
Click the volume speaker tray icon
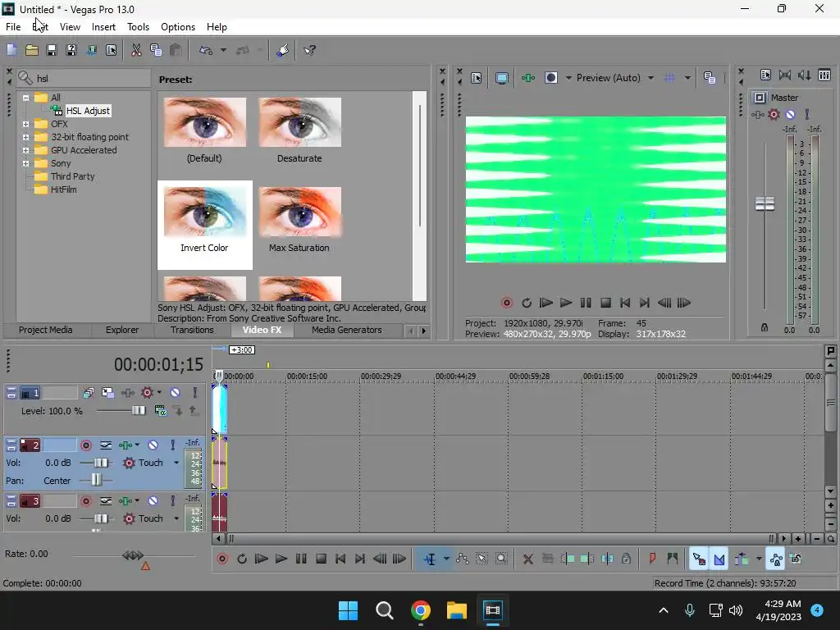coord(736,610)
